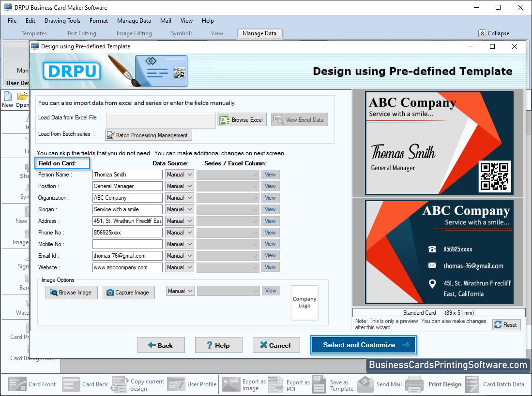Screen dimensions: 532x396
Task: Open Mobile No data source dropdown
Action: click(x=180, y=244)
